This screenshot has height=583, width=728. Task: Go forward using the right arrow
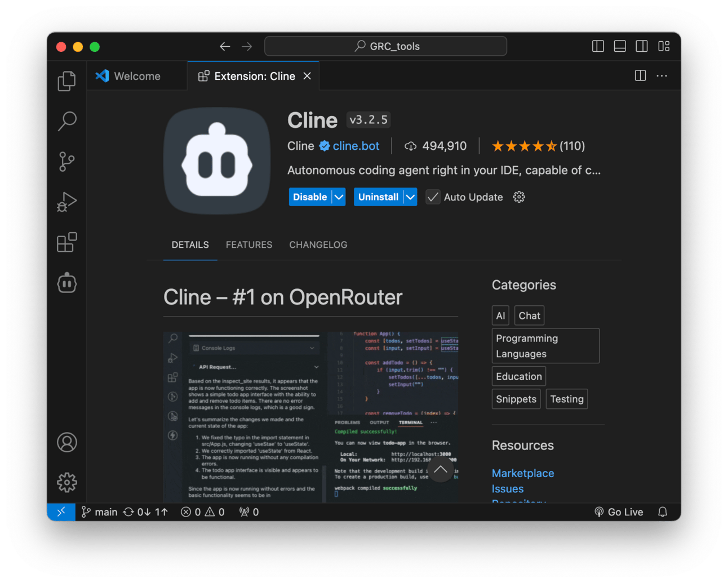click(247, 46)
